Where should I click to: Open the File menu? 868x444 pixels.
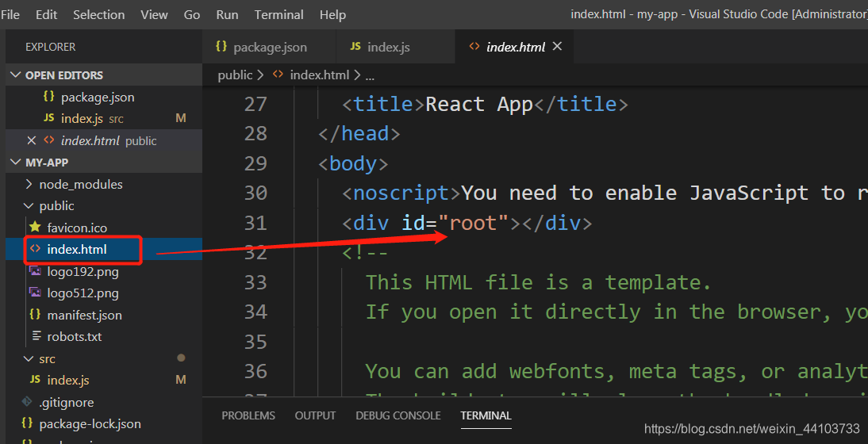point(10,15)
